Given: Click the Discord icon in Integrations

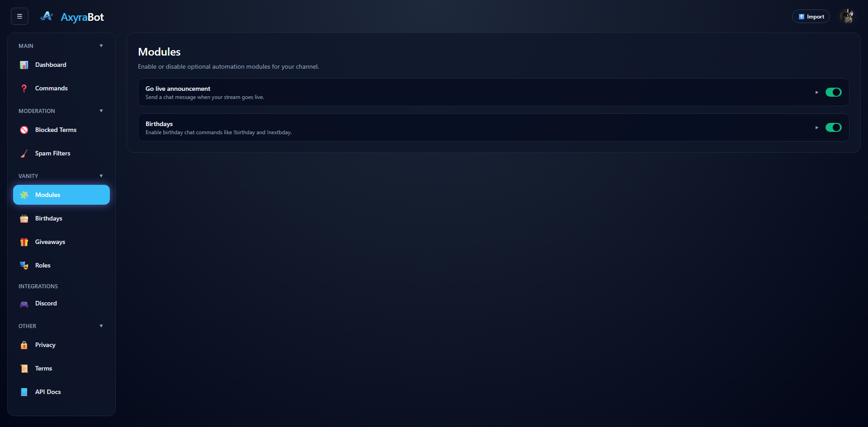Looking at the screenshot, I should tap(24, 304).
